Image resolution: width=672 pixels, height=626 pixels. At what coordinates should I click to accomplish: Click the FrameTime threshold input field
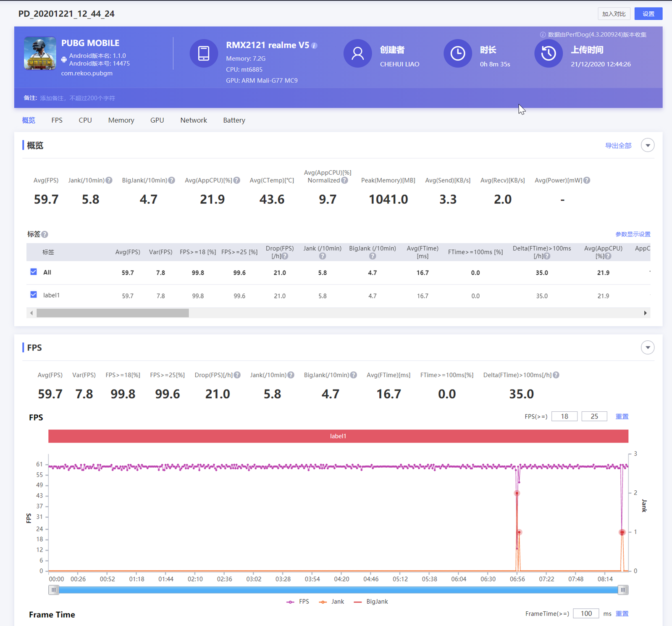586,613
